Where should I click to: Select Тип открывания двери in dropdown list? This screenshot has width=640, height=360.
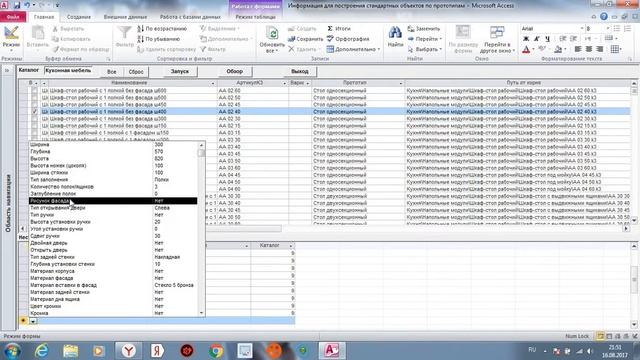click(x=113, y=208)
